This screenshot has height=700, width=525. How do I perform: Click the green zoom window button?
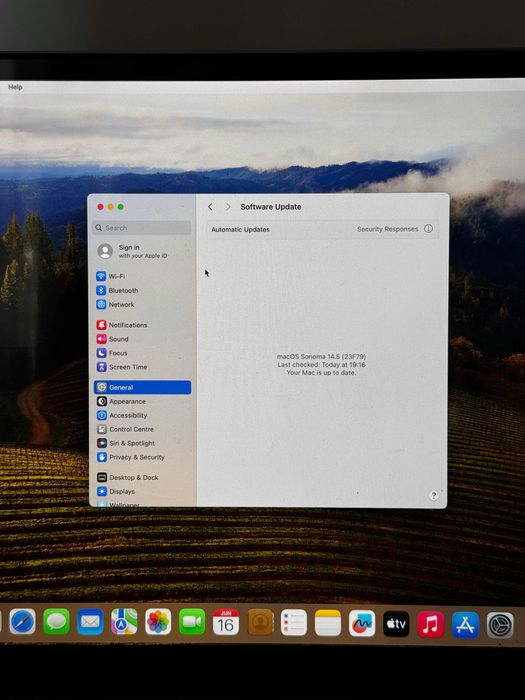tap(121, 207)
